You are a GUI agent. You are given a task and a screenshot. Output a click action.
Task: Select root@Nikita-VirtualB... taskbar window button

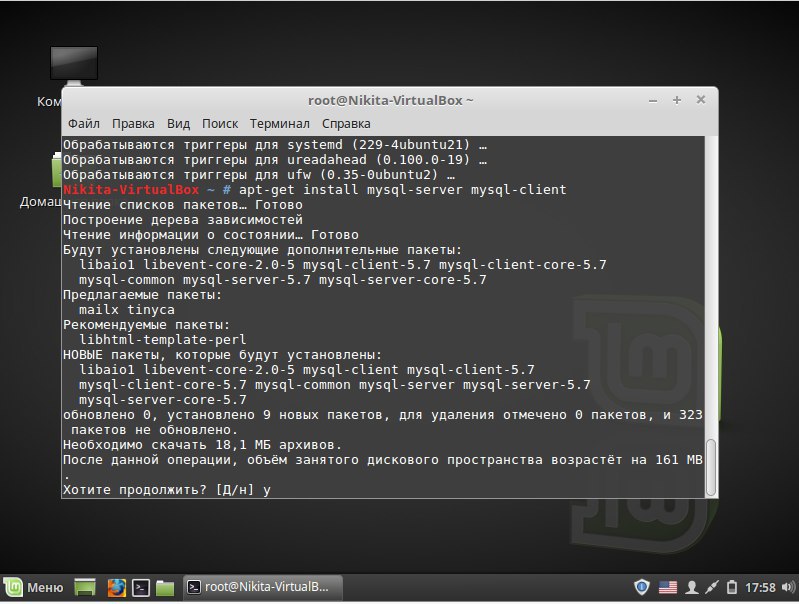click(262, 587)
